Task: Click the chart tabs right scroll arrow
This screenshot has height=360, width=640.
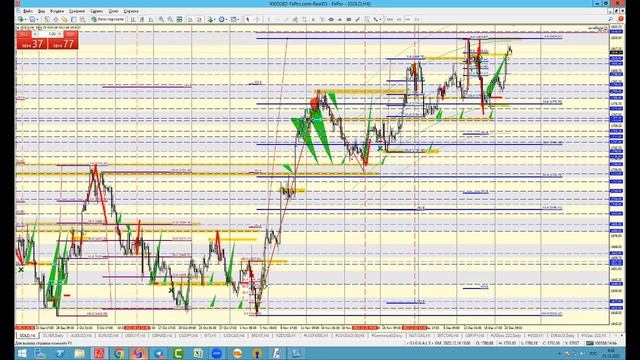Action: (x=621, y=336)
